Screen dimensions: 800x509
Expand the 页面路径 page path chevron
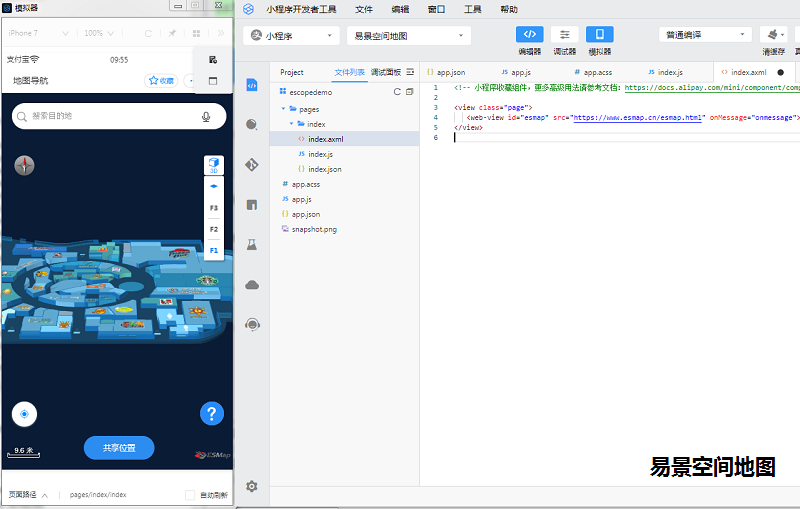[x=45, y=495]
